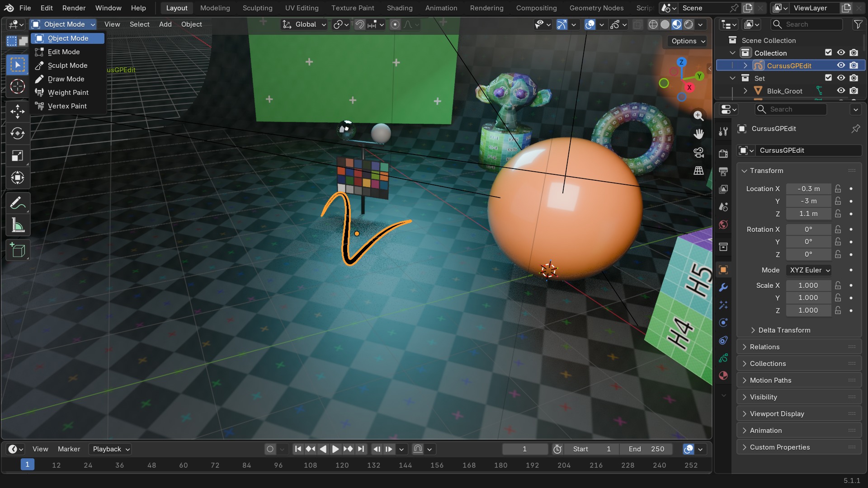The width and height of the screenshot is (868, 488).
Task: Hide Blok_Groot with its eye icon
Action: click(841, 91)
